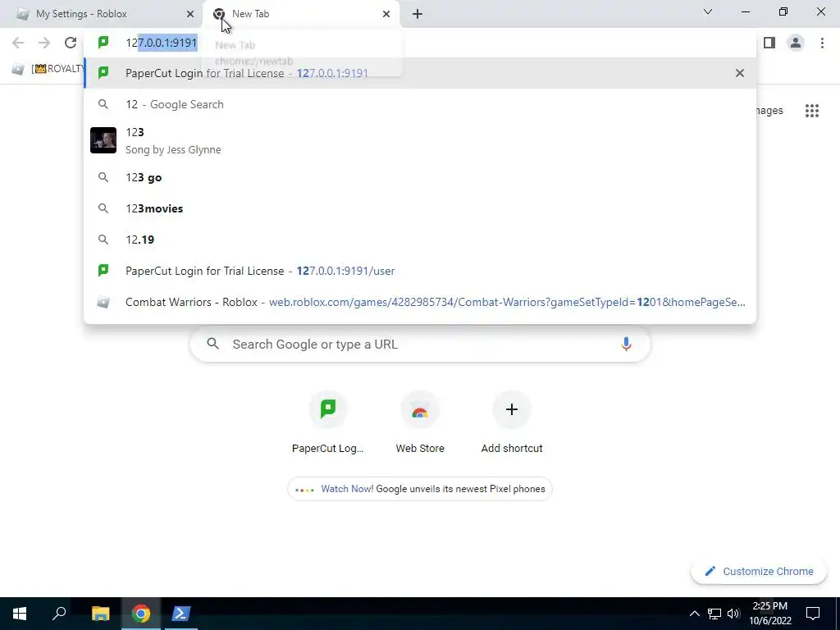The image size is (840, 630).
Task: Open PowerShell from the taskbar
Action: click(x=181, y=614)
